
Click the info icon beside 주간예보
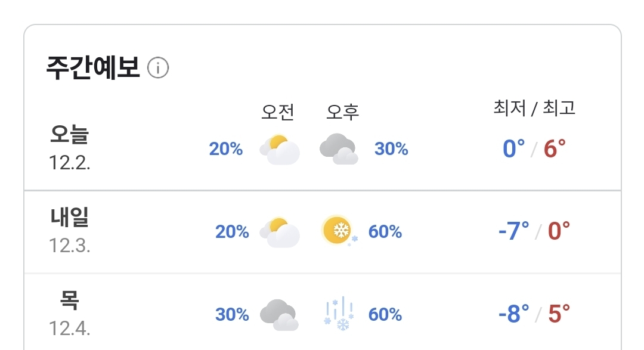click(x=158, y=69)
